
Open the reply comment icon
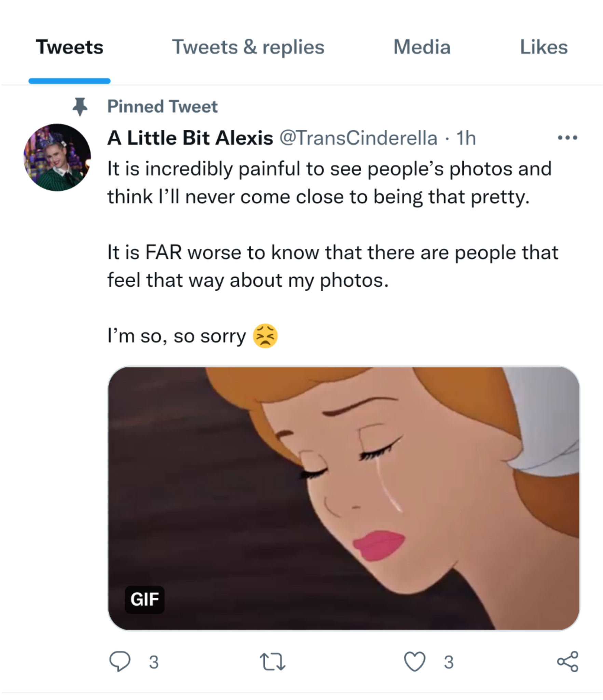coord(120,662)
